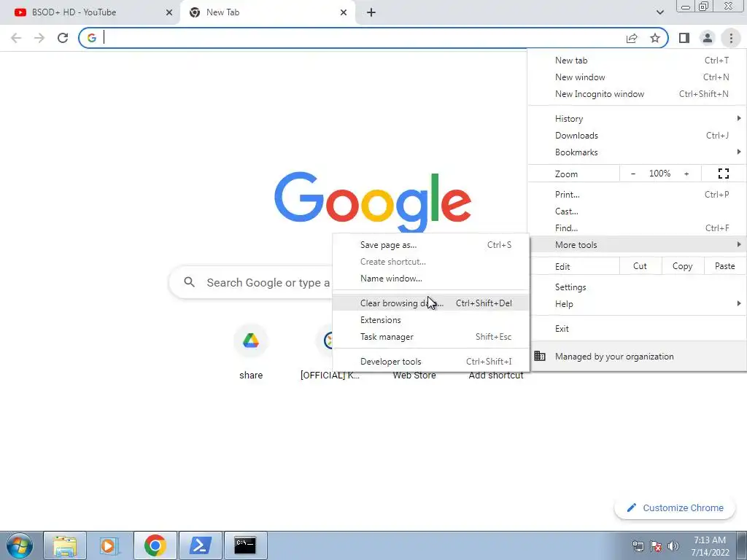747x560 pixels.
Task: Close the BSOD+ HD YouTube tab
Action: (169, 12)
